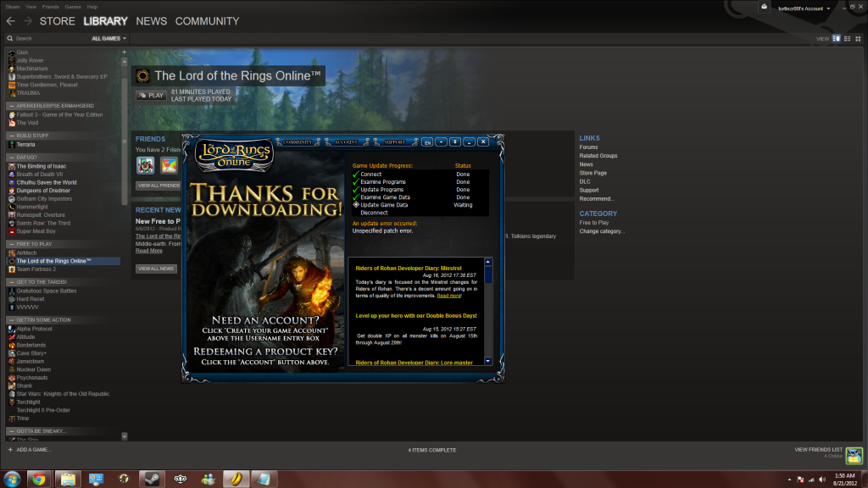Collapse the APERKERLERPSE ERMAHGERD category

(11, 106)
